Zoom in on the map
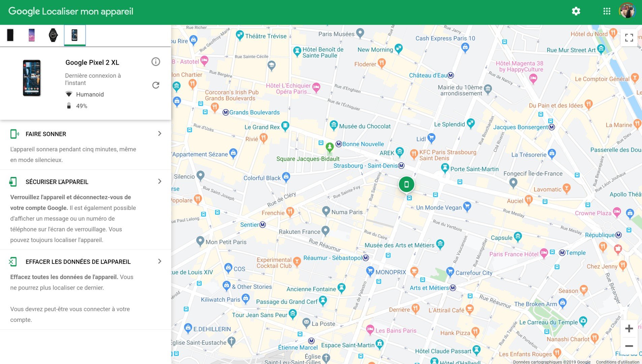This screenshot has height=364, width=642. click(x=629, y=328)
